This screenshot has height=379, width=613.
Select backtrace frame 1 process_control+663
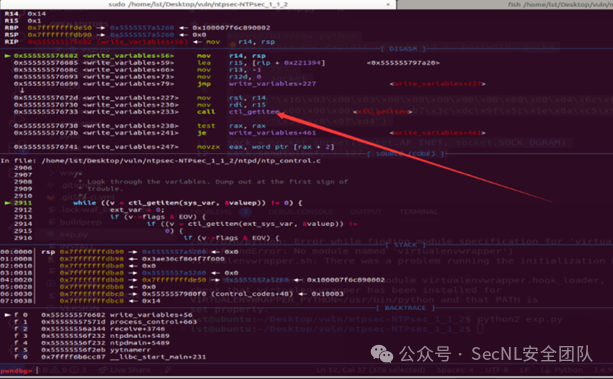click(x=106, y=322)
